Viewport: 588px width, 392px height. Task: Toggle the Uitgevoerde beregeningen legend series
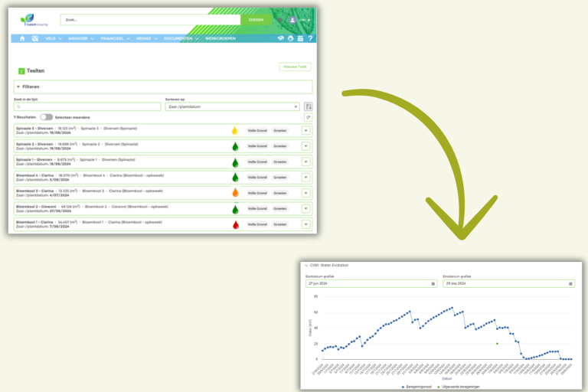(x=459, y=387)
